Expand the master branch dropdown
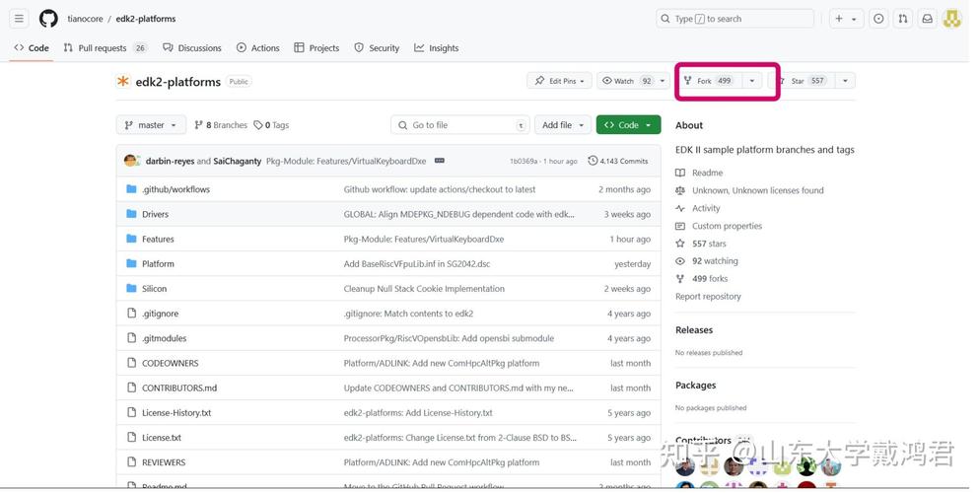The width and height of the screenshot is (980, 493). (x=151, y=125)
